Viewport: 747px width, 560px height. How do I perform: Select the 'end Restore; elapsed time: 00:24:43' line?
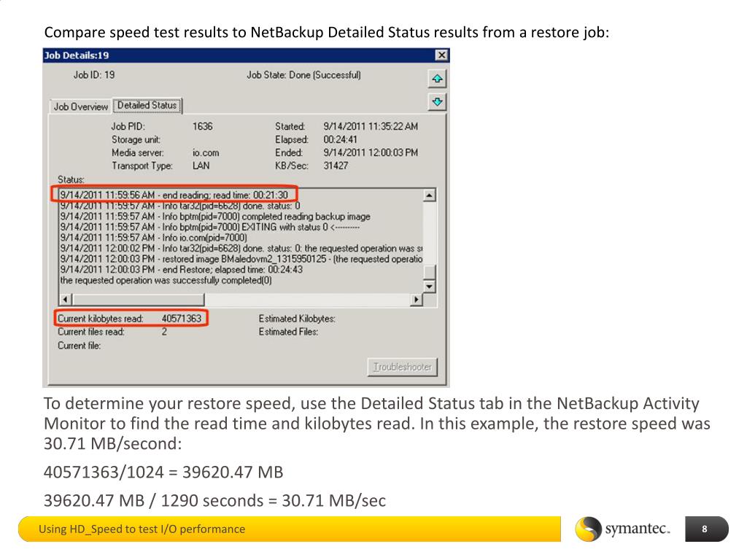click(181, 270)
